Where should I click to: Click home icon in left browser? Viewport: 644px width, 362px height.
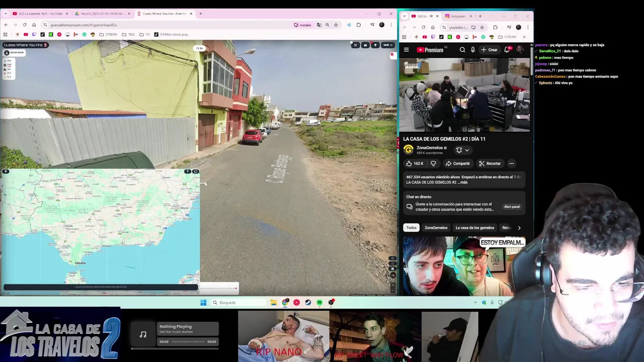(34, 25)
